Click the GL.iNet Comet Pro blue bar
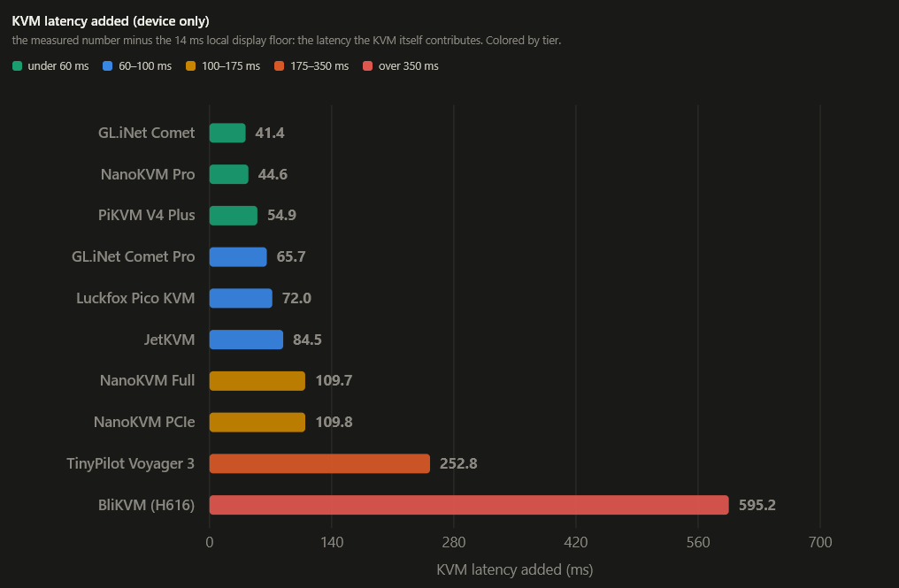 238,256
